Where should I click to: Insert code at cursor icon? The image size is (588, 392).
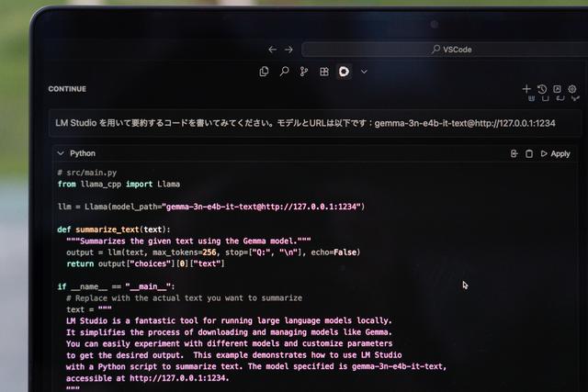[x=514, y=153]
